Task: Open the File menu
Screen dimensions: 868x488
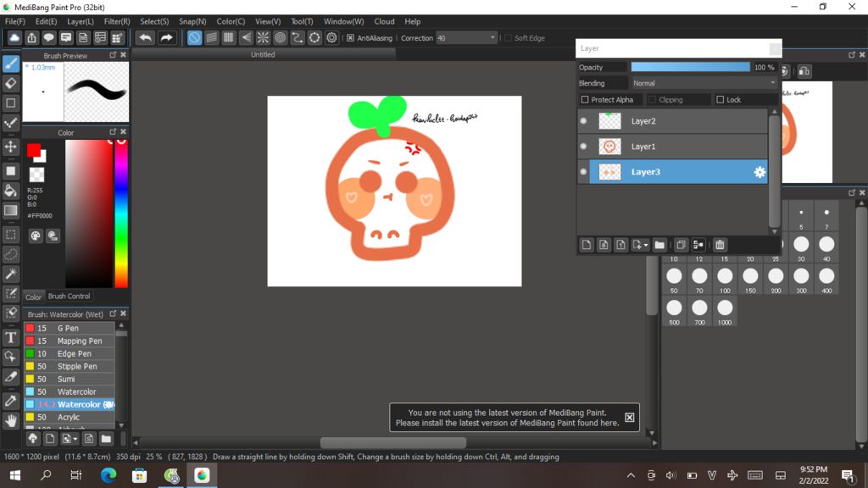Action: point(15,21)
